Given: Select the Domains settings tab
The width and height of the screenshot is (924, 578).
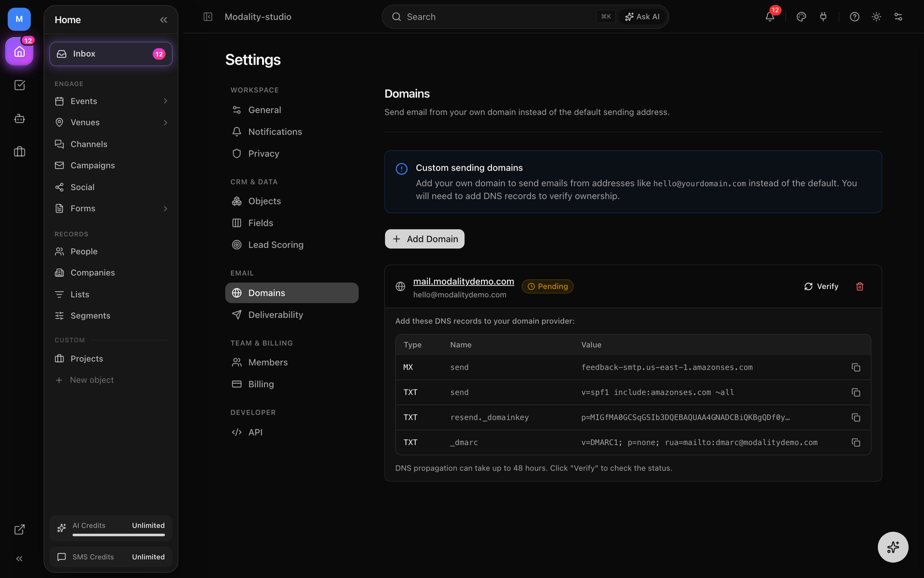Looking at the screenshot, I should (x=292, y=293).
